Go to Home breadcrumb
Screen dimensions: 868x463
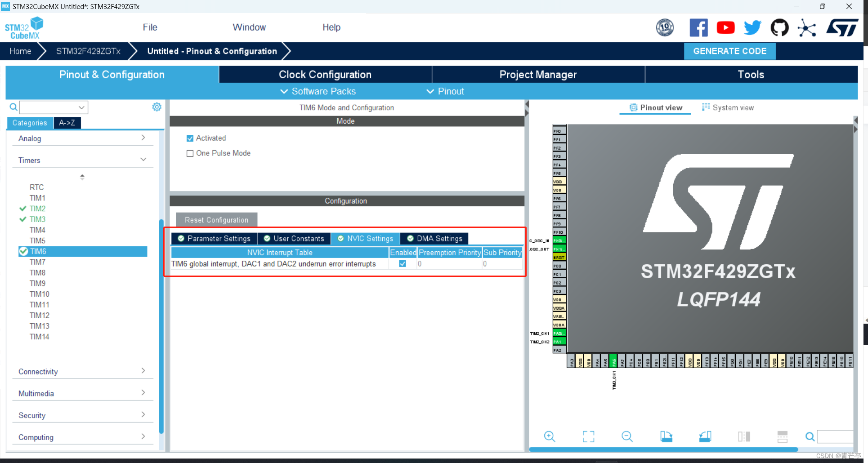coord(20,51)
